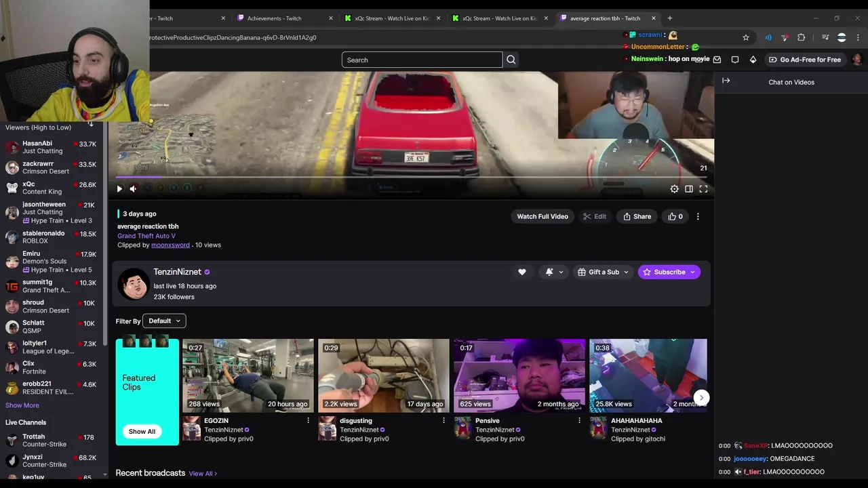
Task: Expand sidebar with Show More
Action: (x=22, y=405)
